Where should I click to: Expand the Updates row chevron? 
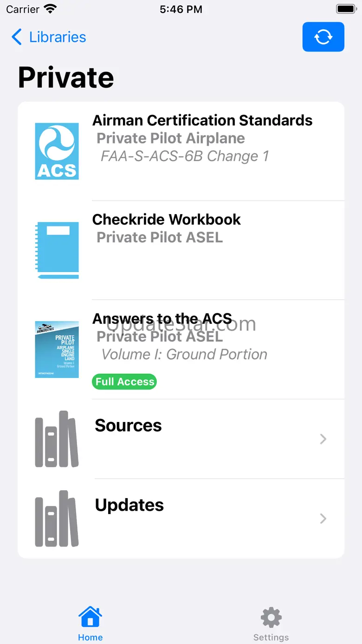[x=323, y=518]
